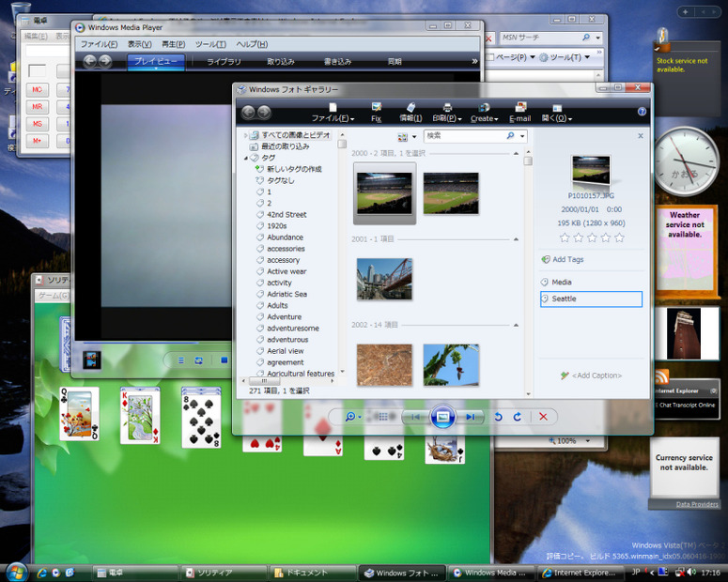Open 印刷(P) print menu

click(447, 113)
